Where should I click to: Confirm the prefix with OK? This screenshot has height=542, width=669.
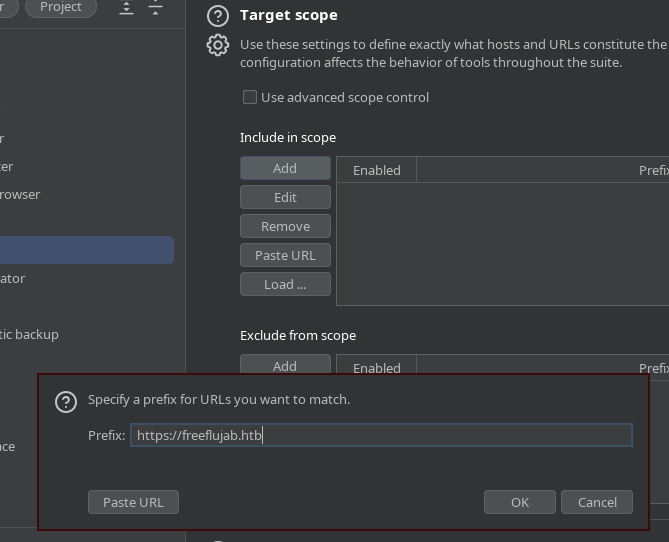point(519,502)
